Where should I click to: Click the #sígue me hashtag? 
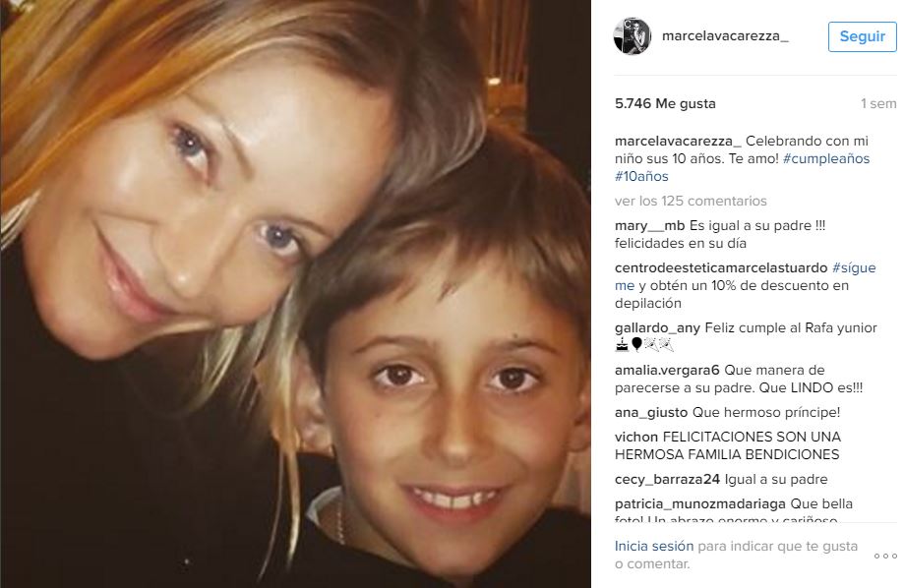(854, 268)
